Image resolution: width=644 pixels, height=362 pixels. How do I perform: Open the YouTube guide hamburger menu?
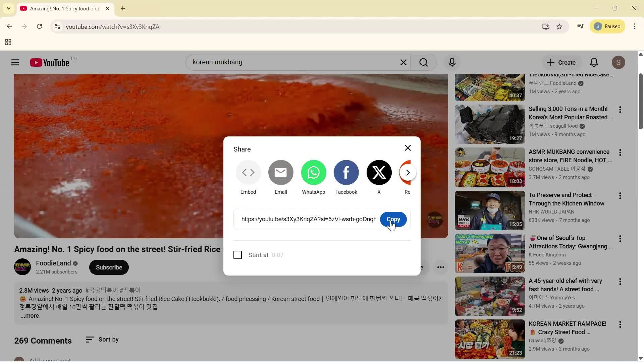15,62
